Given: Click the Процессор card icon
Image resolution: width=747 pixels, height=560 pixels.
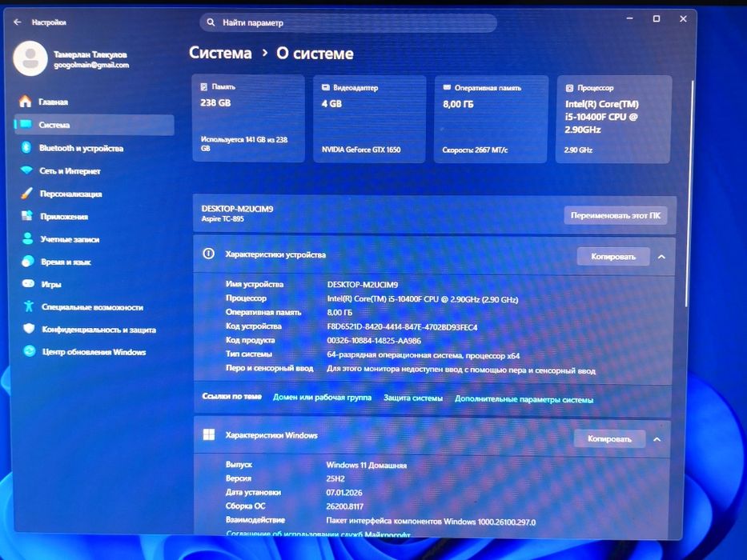Looking at the screenshot, I should [x=568, y=88].
